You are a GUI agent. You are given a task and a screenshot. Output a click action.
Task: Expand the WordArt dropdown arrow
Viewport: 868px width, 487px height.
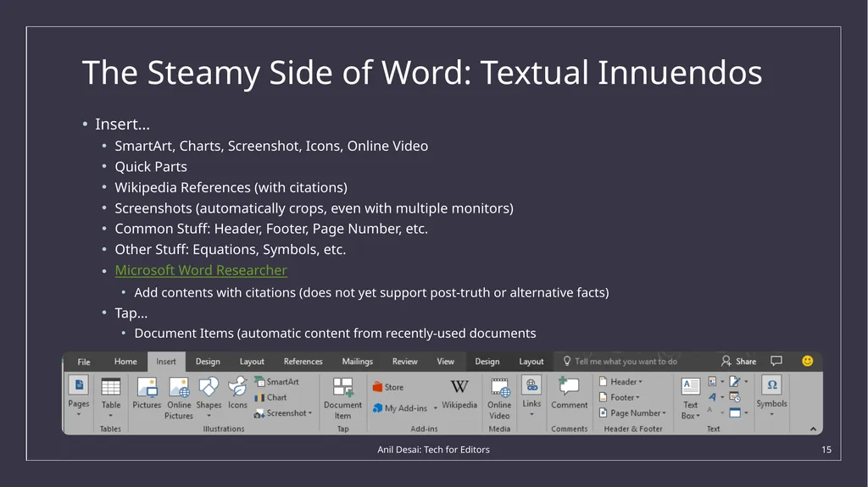722,396
